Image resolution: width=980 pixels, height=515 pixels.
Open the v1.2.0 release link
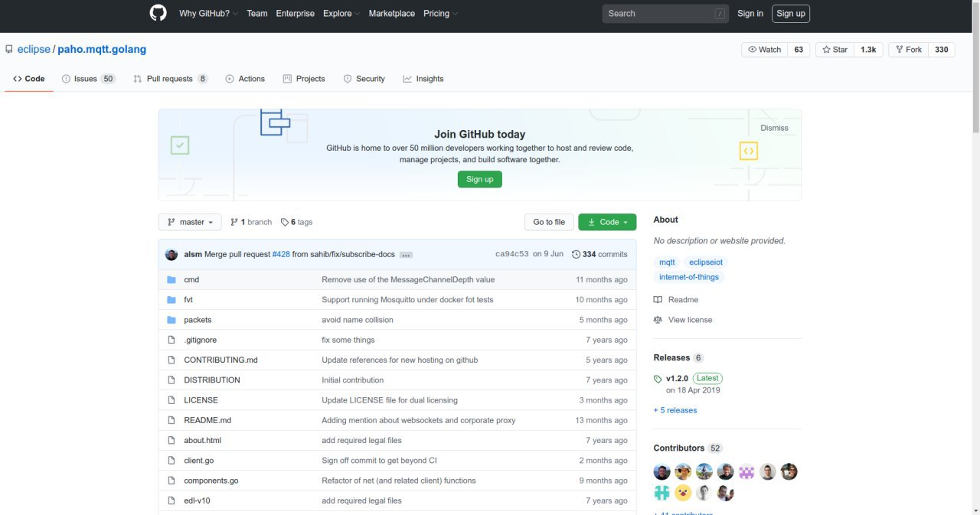coord(677,378)
